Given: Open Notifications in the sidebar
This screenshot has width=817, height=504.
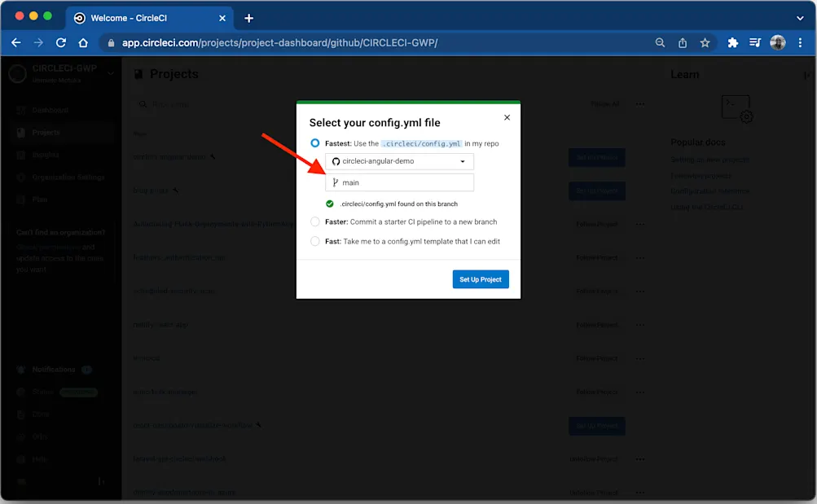Looking at the screenshot, I should coord(54,370).
